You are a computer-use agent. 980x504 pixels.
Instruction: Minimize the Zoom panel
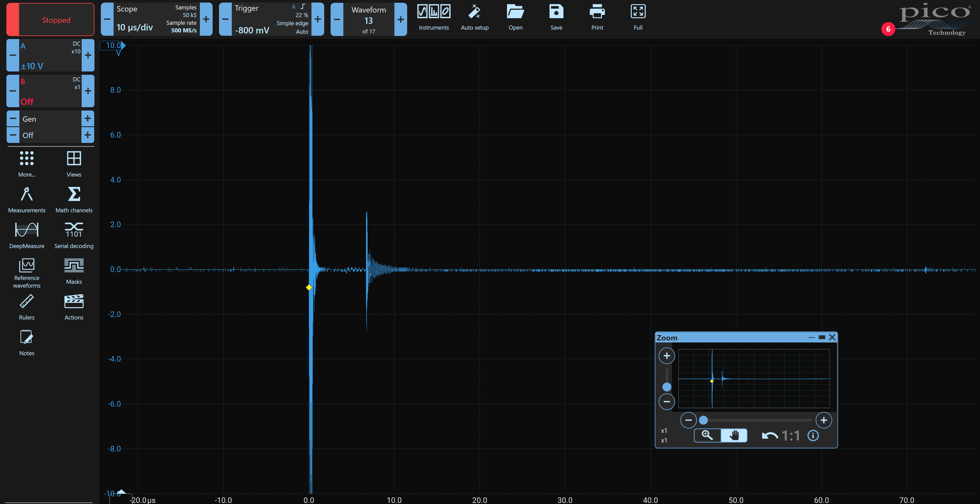coord(812,337)
